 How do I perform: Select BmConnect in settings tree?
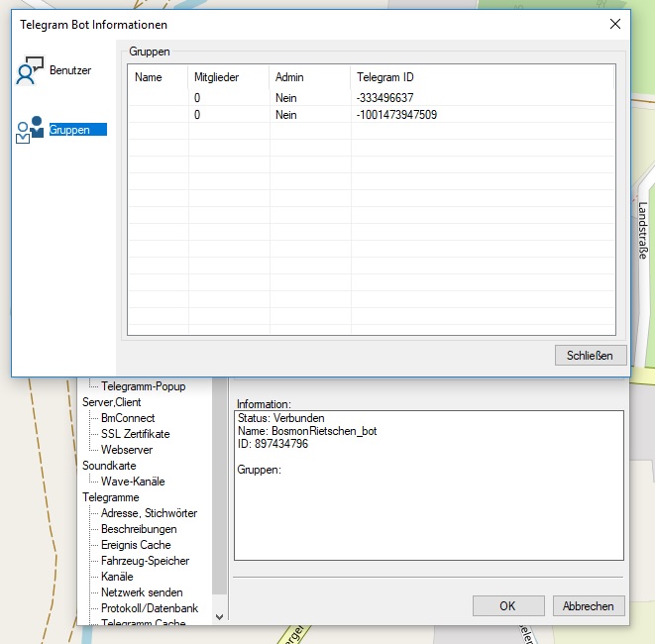click(x=128, y=418)
